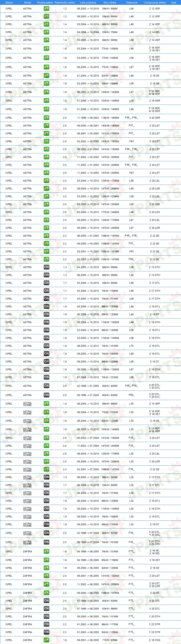The height and width of the screenshot is (644, 181).
Task: Click the Rodzaj paliwa column header
Action: [45, 3]
